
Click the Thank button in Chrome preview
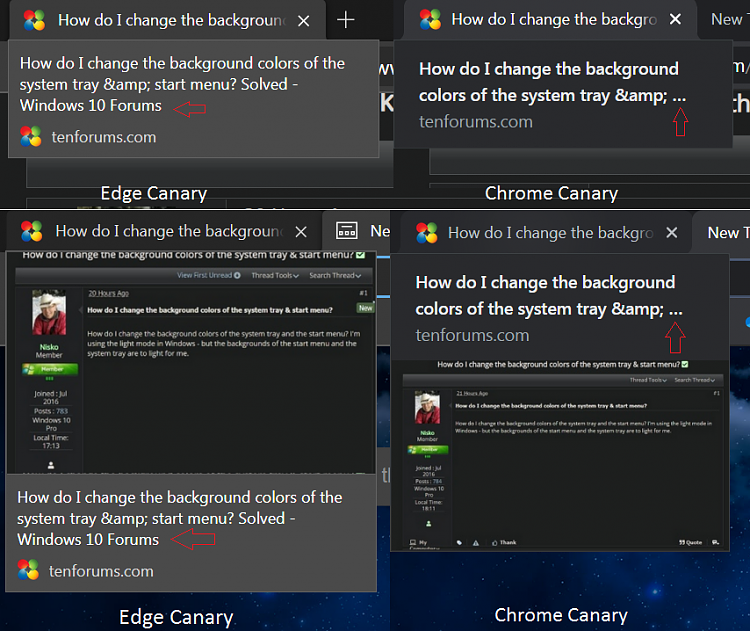[504, 542]
